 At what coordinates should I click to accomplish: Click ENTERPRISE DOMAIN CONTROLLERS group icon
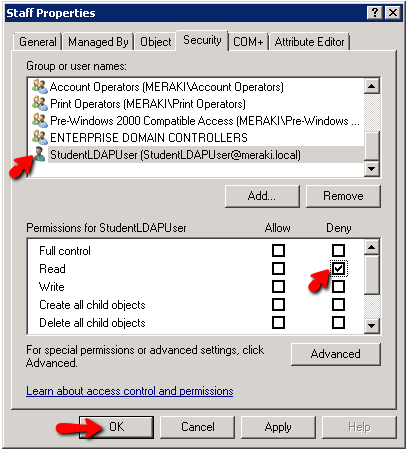coord(40,138)
